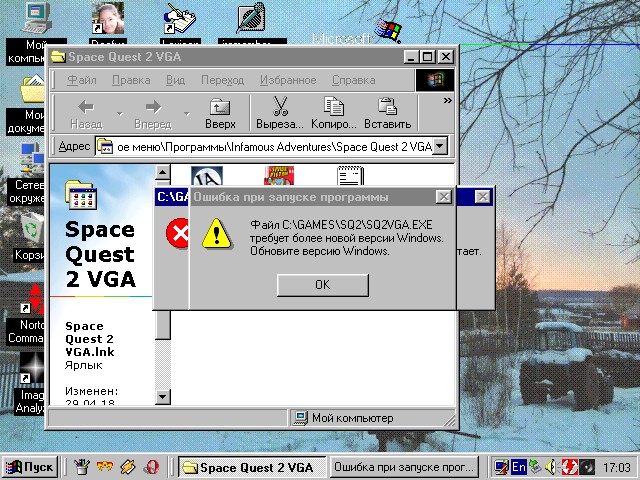Open the Вид menu
Image resolution: width=640 pixels, height=480 pixels.
(176, 80)
